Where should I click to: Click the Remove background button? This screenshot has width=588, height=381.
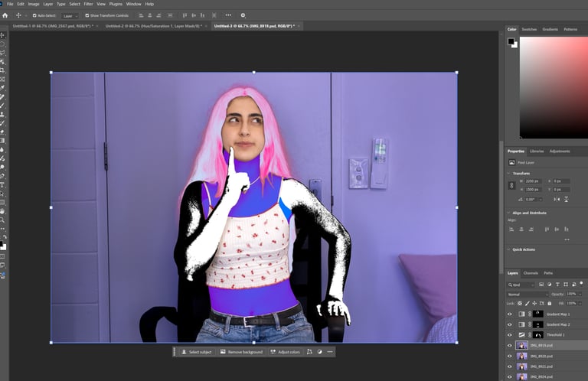pyautogui.click(x=242, y=352)
